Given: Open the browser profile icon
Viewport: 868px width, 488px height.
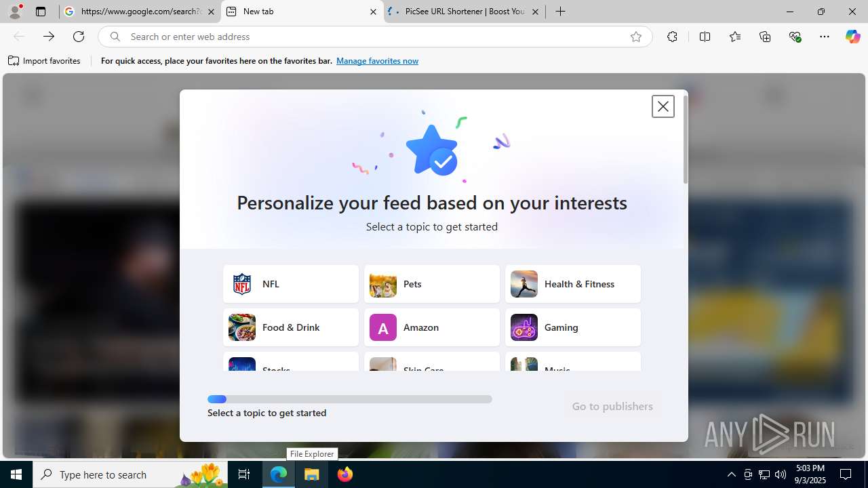Looking at the screenshot, I should (15, 12).
